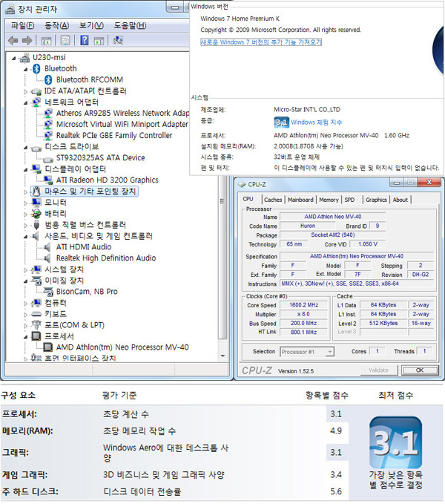Click the 키보드 keyboard category icon

pos(36,314)
